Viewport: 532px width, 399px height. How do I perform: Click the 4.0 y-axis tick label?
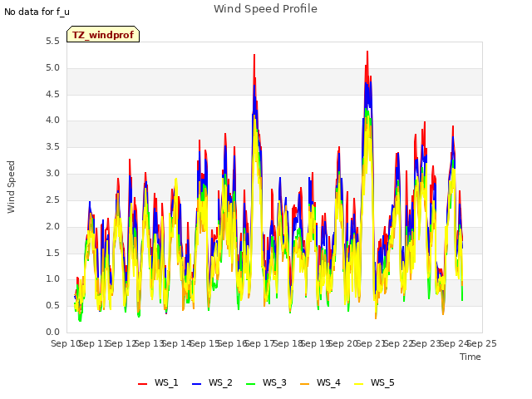point(52,120)
